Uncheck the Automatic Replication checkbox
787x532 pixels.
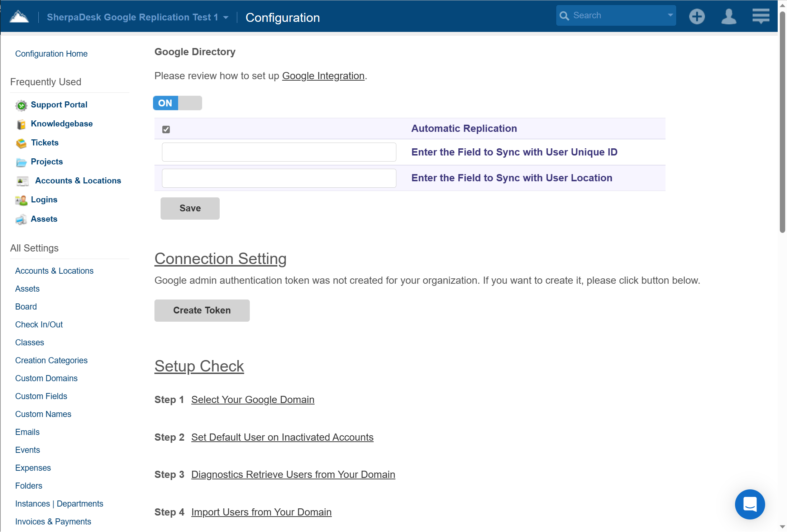(166, 129)
